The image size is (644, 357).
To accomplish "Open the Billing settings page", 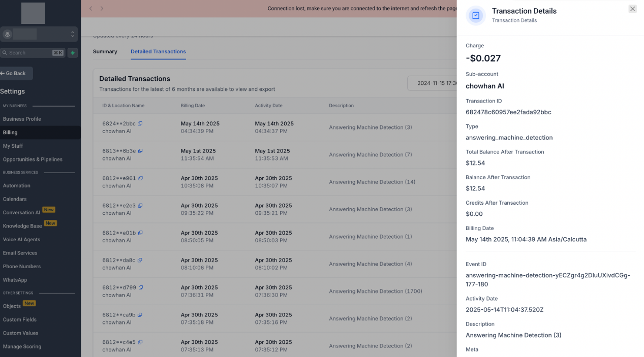I will 40,133.
